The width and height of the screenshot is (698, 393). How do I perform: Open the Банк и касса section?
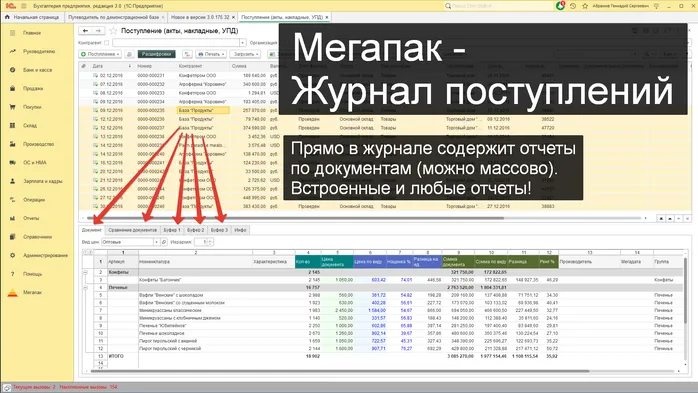point(37,70)
